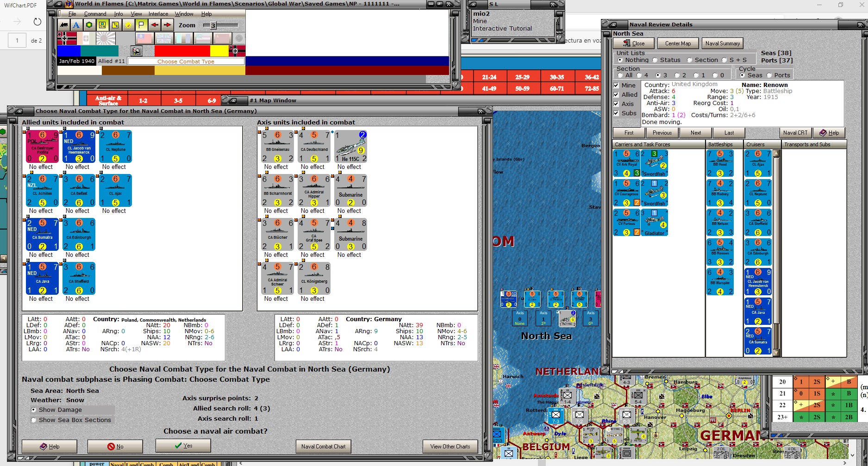Select the CV Ark Royal carrier counter
Screen dimensions: 868x466
point(626,164)
